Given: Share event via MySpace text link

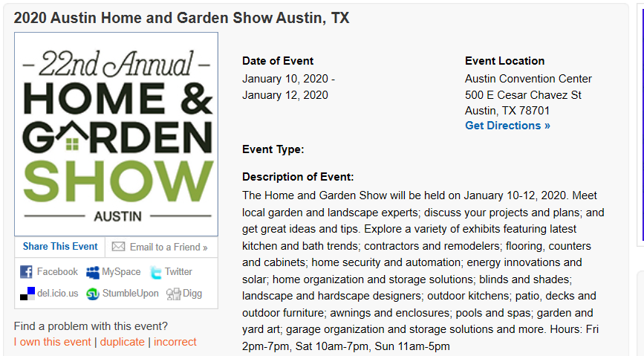Looking at the screenshot, I should (x=121, y=272).
